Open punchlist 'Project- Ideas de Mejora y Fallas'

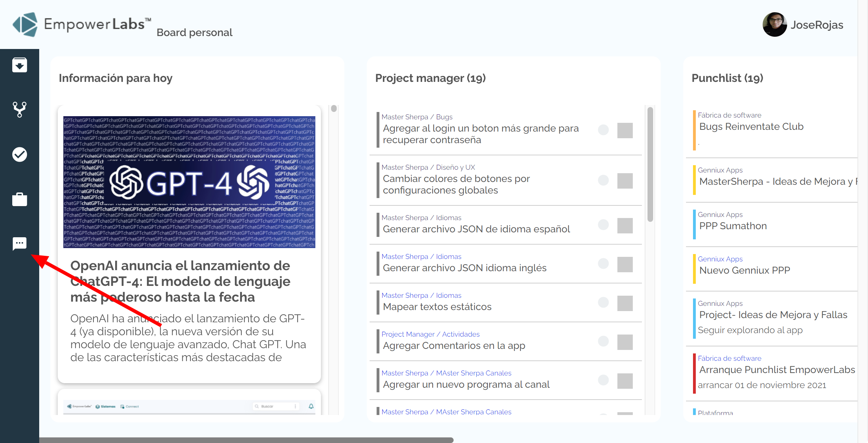pyautogui.click(x=773, y=315)
